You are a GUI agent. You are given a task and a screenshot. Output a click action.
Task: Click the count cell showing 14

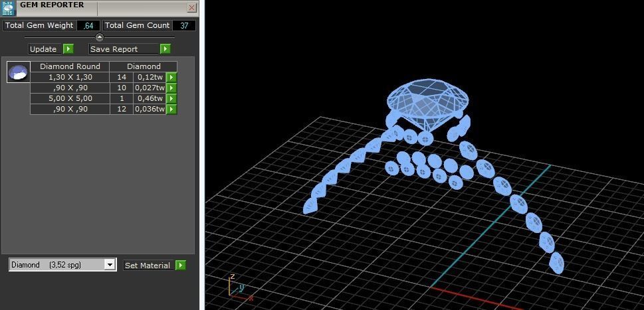coord(122,77)
